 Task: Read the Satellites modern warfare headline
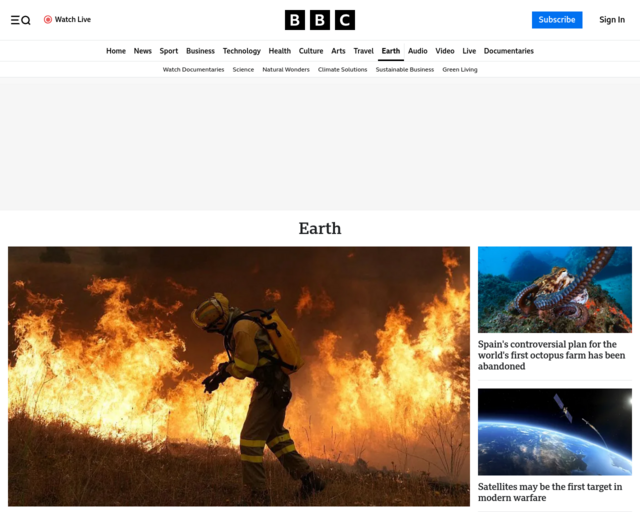pos(550,492)
